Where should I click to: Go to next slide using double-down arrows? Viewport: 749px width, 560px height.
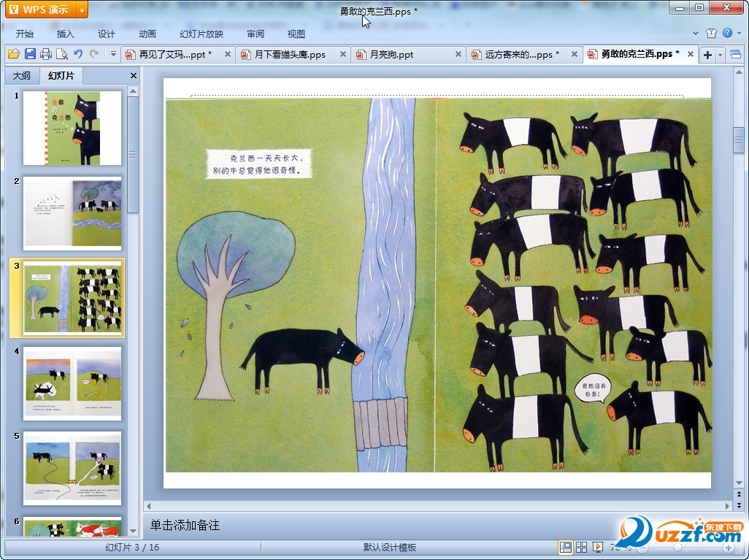tap(739, 505)
